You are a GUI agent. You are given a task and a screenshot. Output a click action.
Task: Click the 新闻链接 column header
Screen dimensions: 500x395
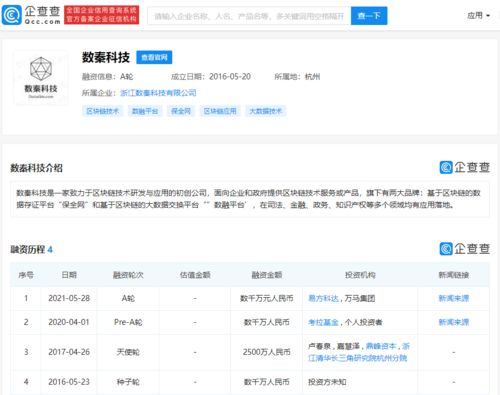click(x=454, y=275)
